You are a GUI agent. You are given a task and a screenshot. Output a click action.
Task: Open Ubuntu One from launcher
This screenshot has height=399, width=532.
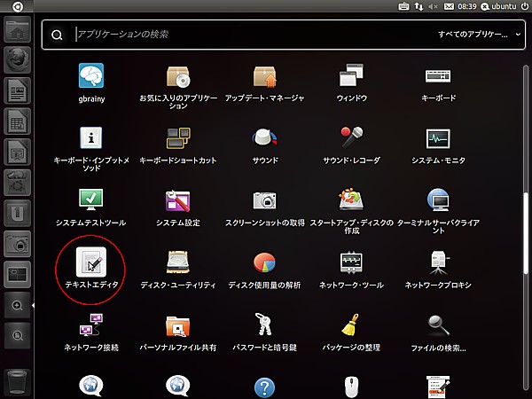pyautogui.click(x=18, y=213)
